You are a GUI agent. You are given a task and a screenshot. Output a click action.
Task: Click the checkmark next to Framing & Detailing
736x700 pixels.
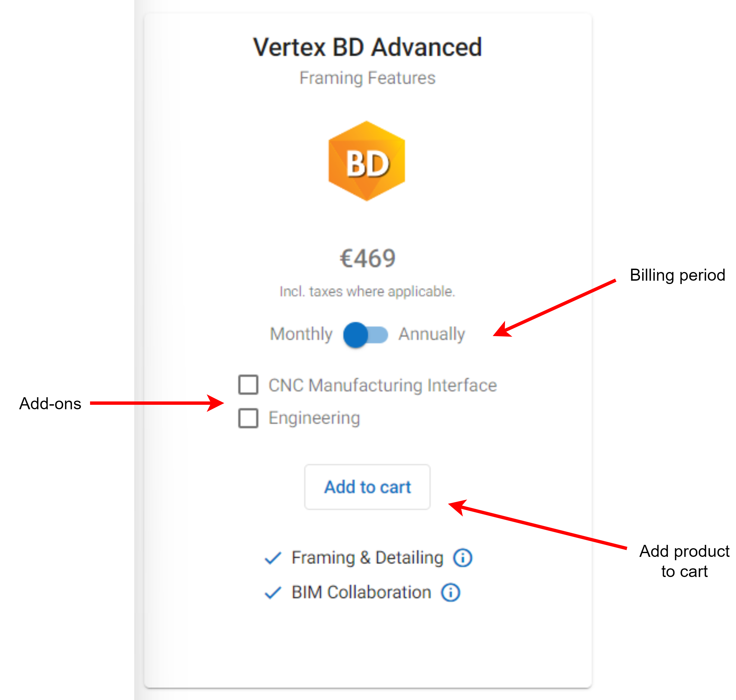point(273,558)
